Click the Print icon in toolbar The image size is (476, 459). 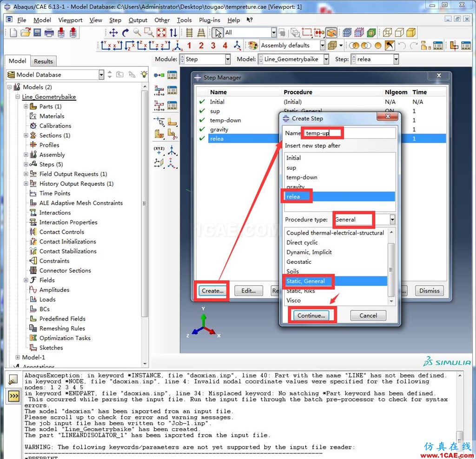coord(49,33)
